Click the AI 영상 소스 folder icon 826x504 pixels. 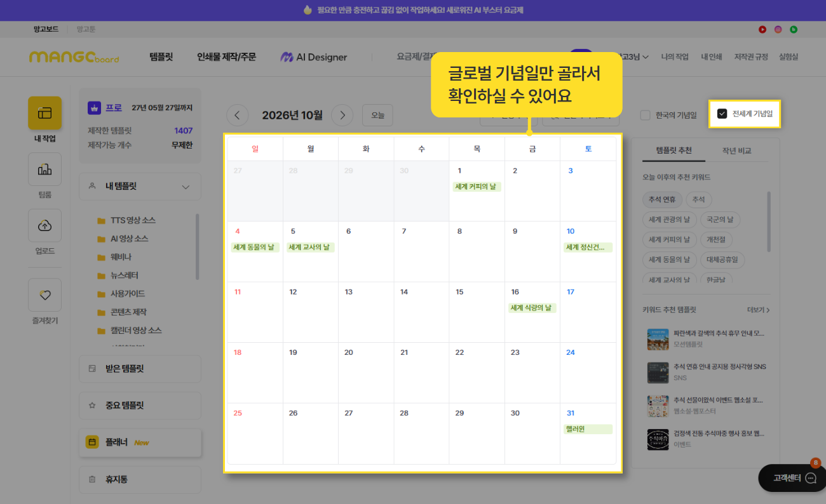(x=101, y=239)
